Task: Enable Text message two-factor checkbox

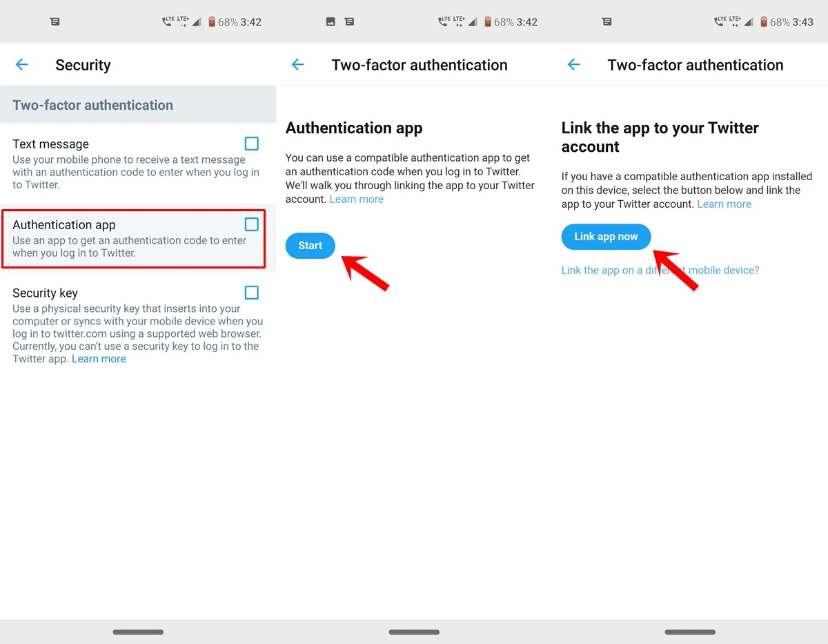Action: point(252,144)
